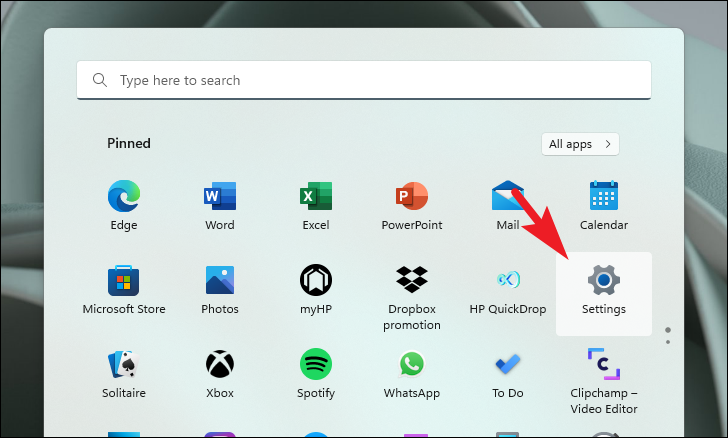Open the myHP app icon

316,280
